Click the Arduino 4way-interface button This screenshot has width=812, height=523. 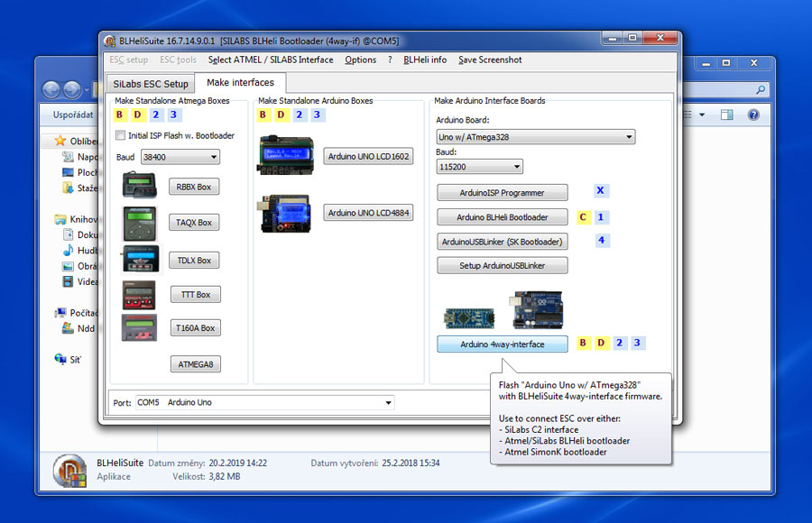[503, 344]
